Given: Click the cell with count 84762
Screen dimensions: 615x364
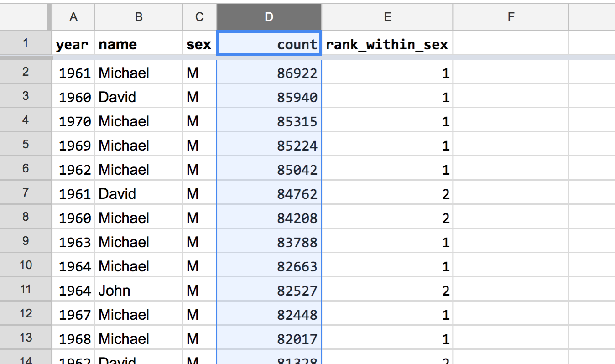Looking at the screenshot, I should pos(269,193).
